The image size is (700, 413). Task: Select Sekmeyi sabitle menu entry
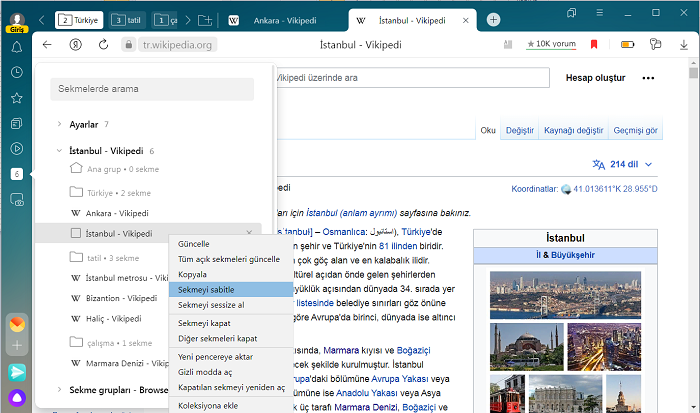point(231,289)
